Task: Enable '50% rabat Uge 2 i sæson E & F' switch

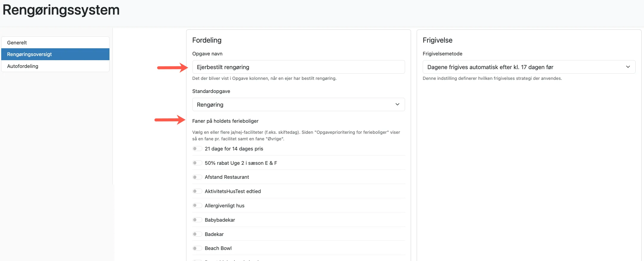Action: tap(197, 163)
